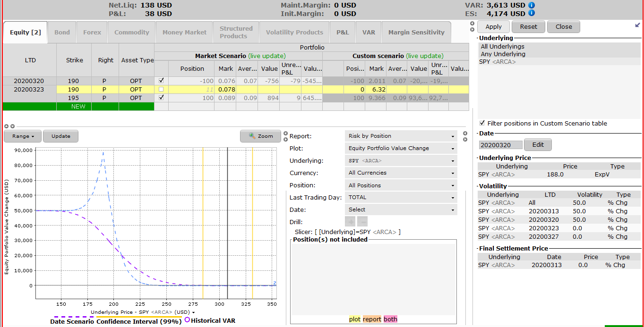
Task: Open the Last Trading Day TOTAL dropdown
Action: tap(401, 197)
